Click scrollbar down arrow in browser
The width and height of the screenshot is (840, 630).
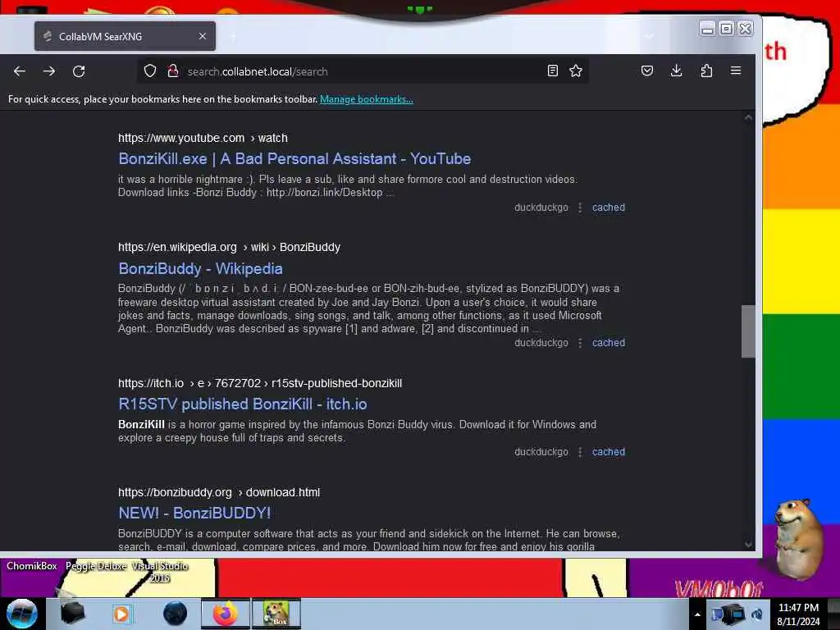point(748,545)
